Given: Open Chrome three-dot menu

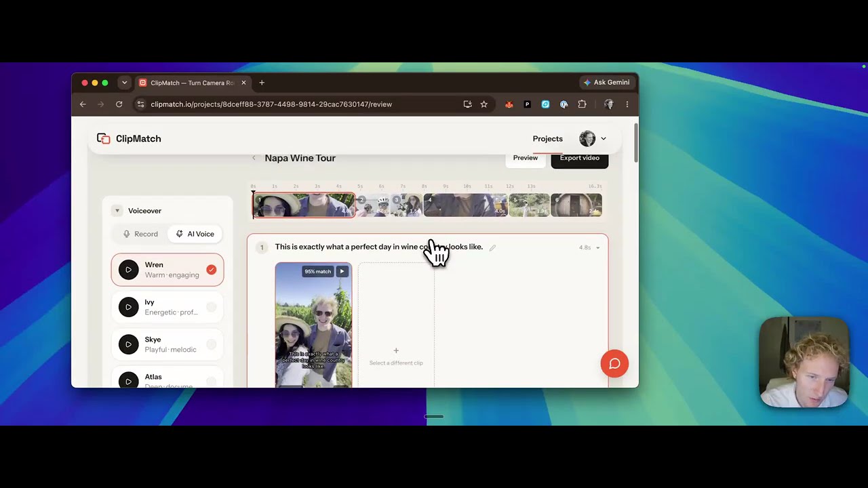Looking at the screenshot, I should coord(627,104).
